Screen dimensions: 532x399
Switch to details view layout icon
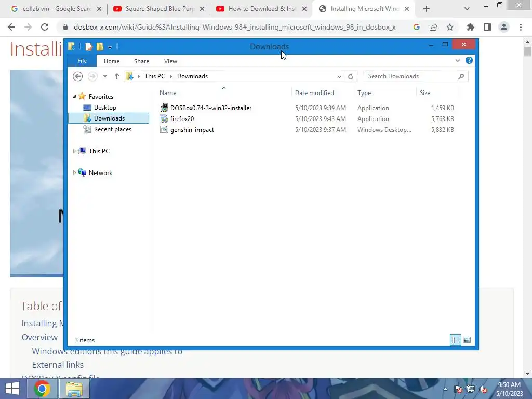[456, 340]
